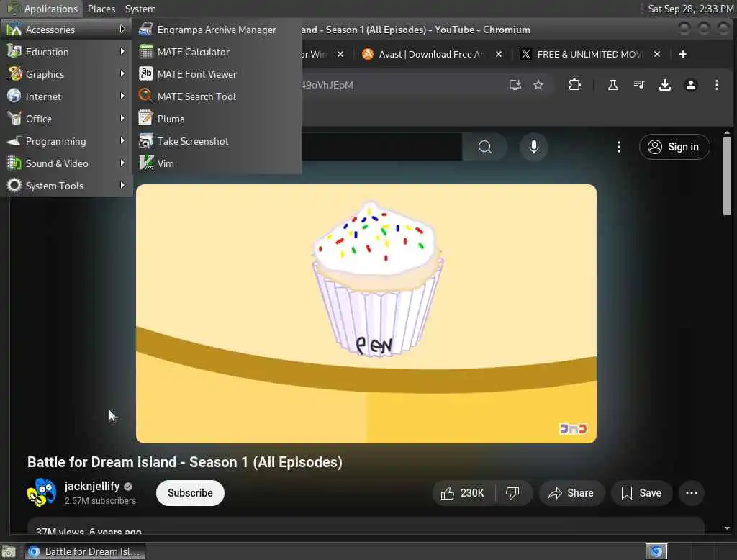
Task: Click the YouTube search magnifier icon
Action: pyautogui.click(x=484, y=147)
